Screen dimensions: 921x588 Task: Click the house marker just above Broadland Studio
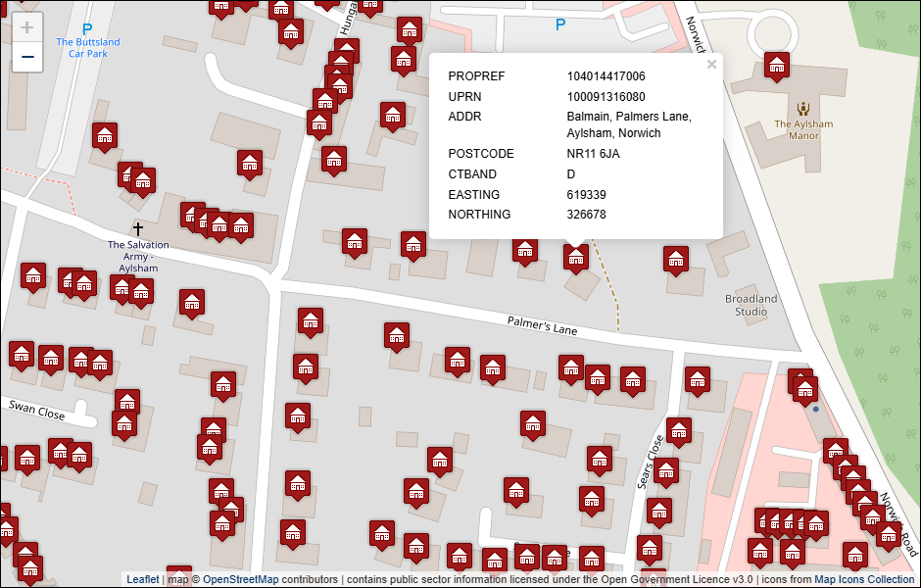[x=676, y=260]
